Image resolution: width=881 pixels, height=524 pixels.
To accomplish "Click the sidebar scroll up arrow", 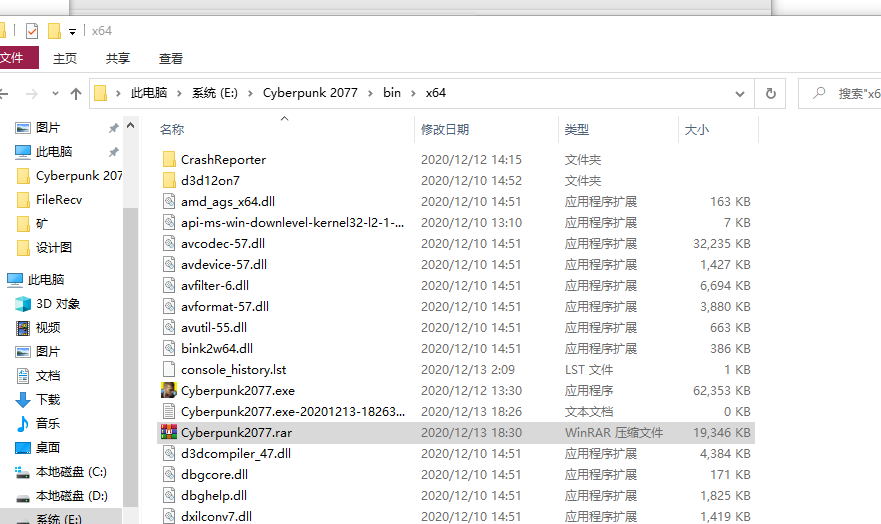I will click(131, 126).
